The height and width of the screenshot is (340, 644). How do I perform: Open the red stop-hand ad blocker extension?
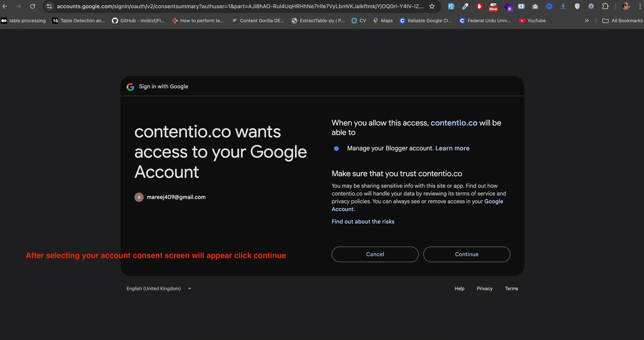click(x=479, y=6)
